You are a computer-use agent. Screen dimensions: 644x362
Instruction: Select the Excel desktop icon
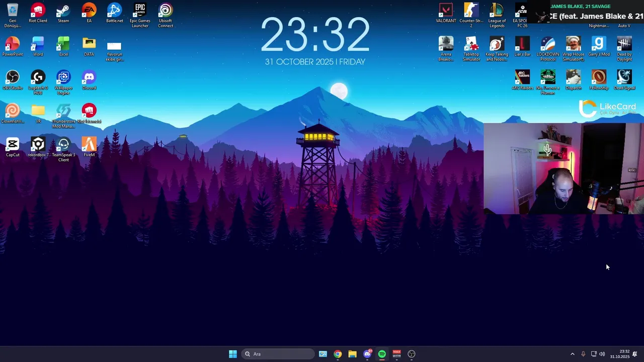coord(63,47)
